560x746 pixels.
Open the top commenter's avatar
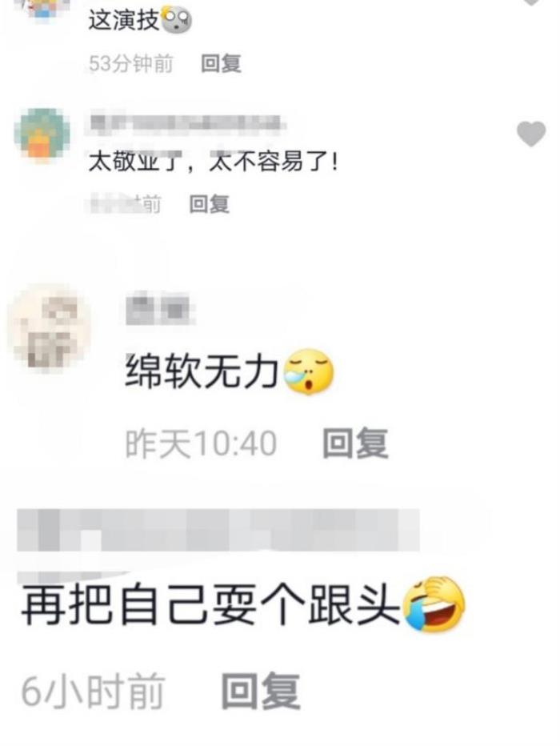(45, 8)
